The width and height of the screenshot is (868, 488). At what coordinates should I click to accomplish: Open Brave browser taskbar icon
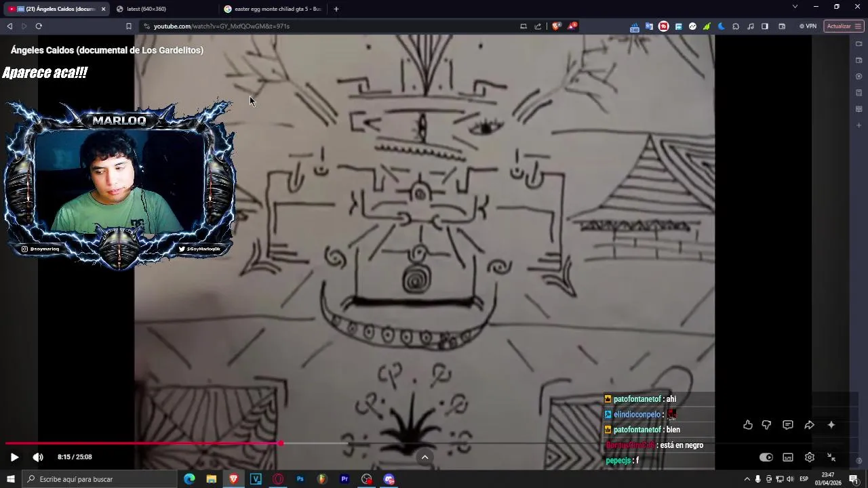(x=233, y=479)
